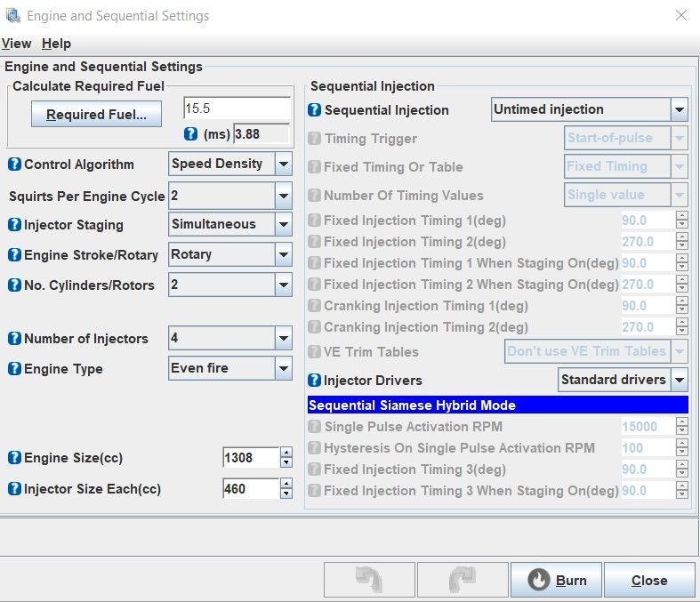Expand the Sequential Injection dropdown
This screenshot has height=602, width=700.
tap(680, 110)
